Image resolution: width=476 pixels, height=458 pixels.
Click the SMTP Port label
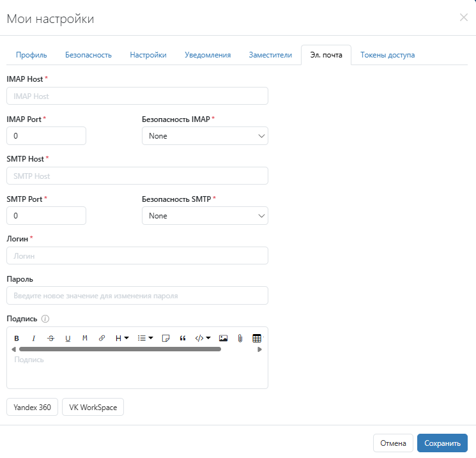[24, 199]
